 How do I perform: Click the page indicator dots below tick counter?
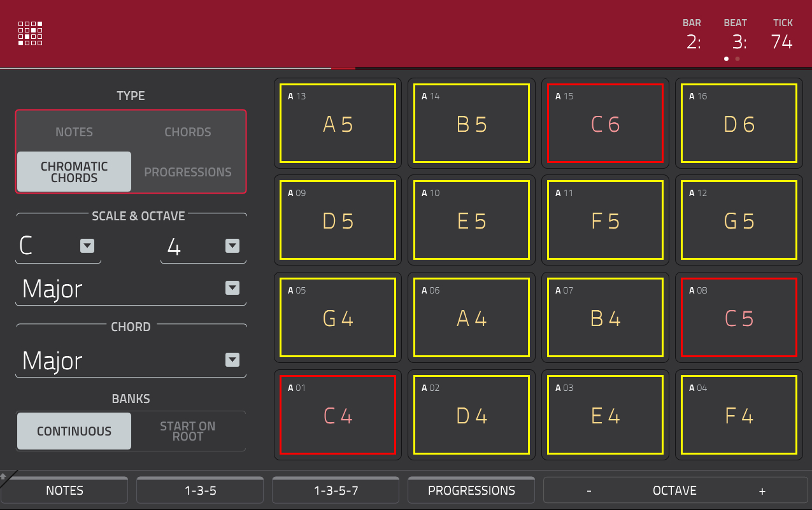point(731,58)
